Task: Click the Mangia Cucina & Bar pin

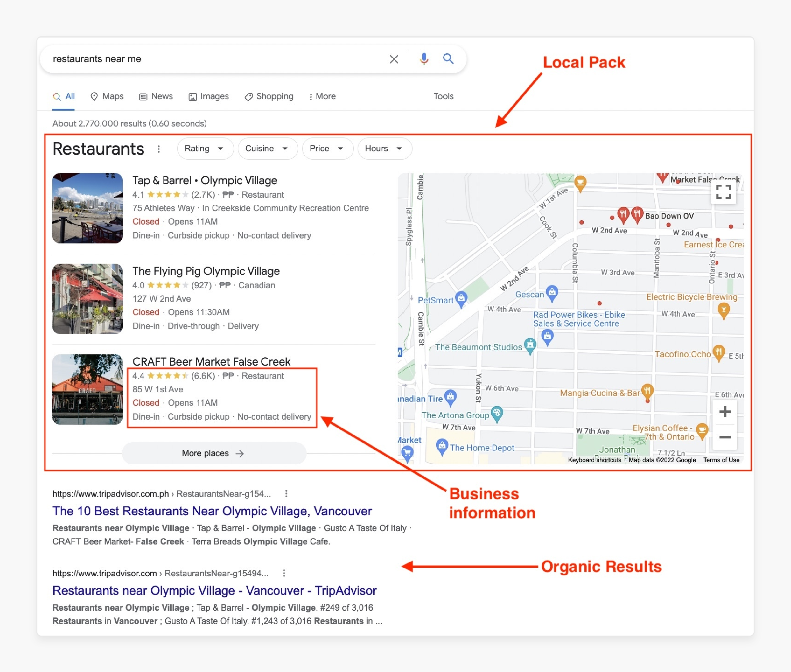Action: point(647,391)
